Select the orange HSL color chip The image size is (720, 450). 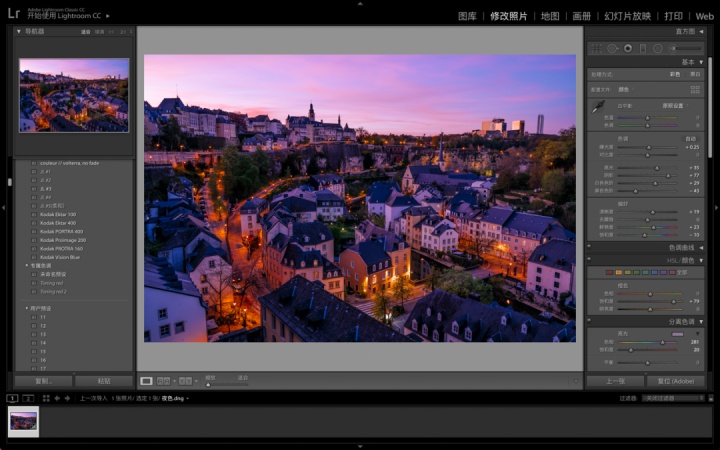619,272
